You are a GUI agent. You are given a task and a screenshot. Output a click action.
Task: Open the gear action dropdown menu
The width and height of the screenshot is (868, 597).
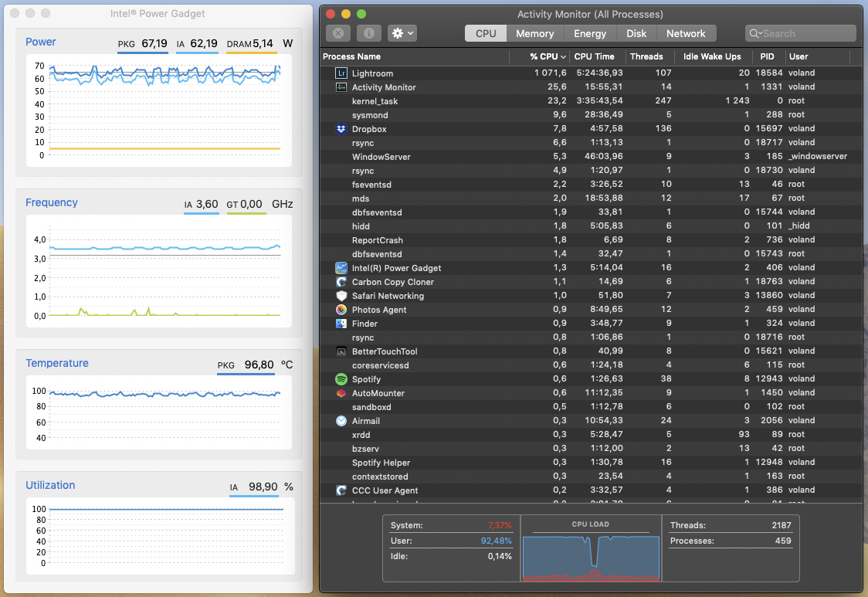(x=402, y=33)
